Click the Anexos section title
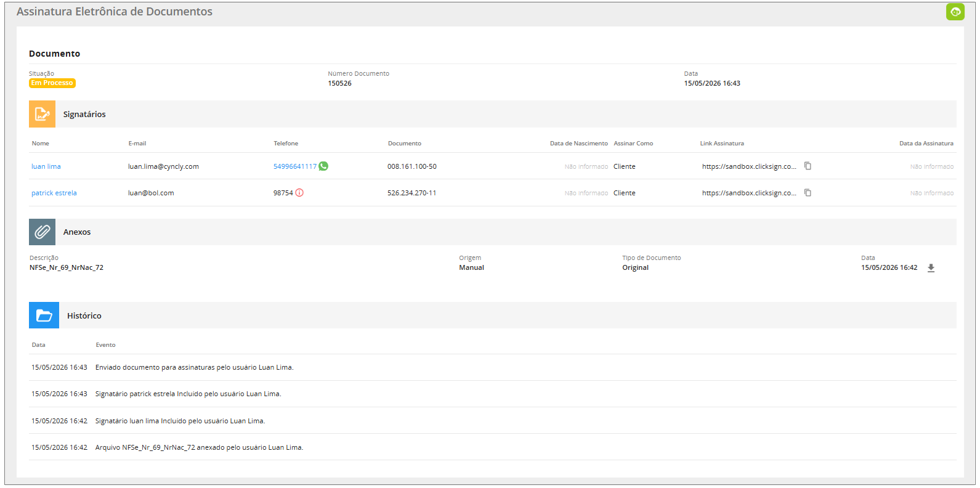Viewport: 980px width, 488px height. tap(77, 232)
